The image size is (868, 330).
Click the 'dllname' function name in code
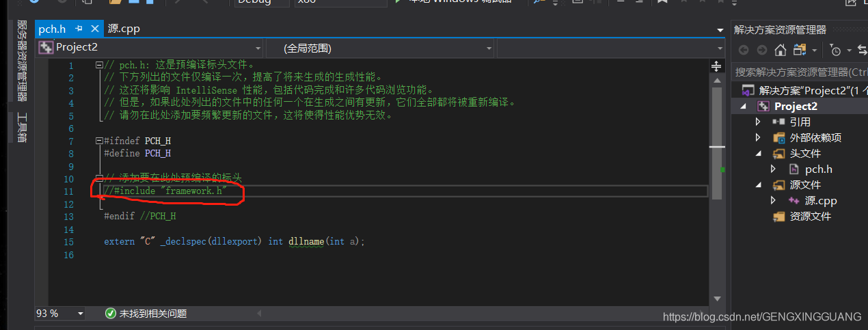[x=306, y=241]
